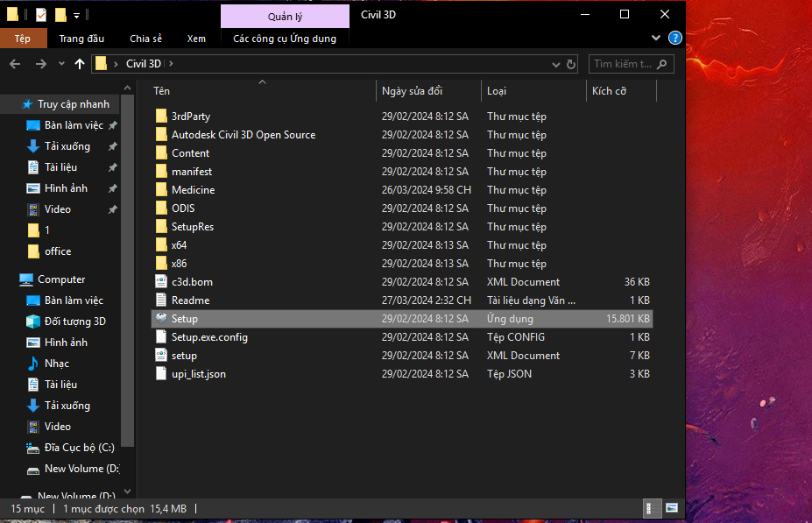Click the manifest folder icon

coord(161,172)
